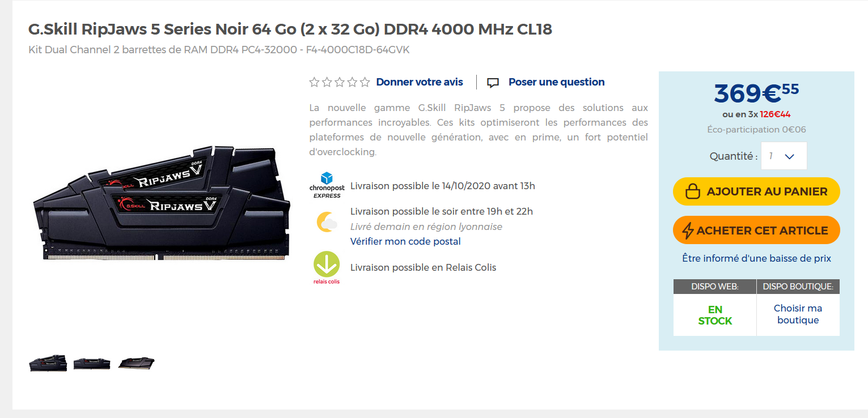868x418 pixels.
Task: Select the first product thumbnail
Action: coord(48,363)
